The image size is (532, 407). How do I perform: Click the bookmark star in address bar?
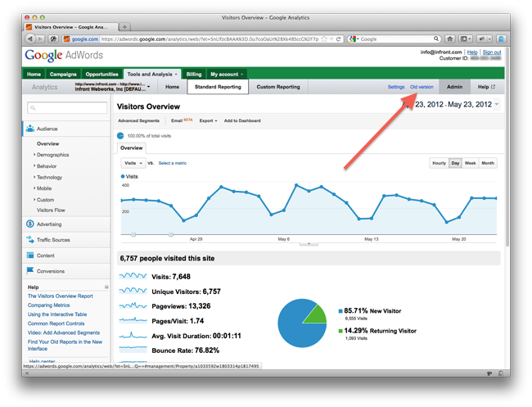tap(324, 39)
